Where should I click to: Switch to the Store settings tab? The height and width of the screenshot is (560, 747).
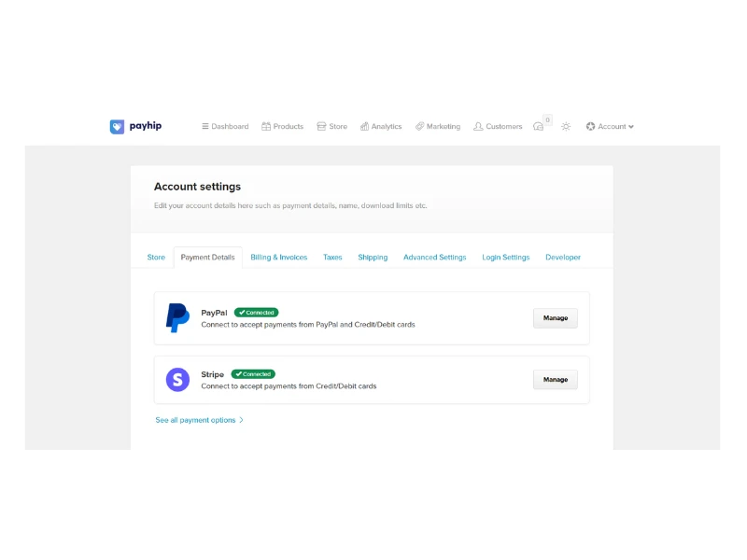tap(156, 258)
